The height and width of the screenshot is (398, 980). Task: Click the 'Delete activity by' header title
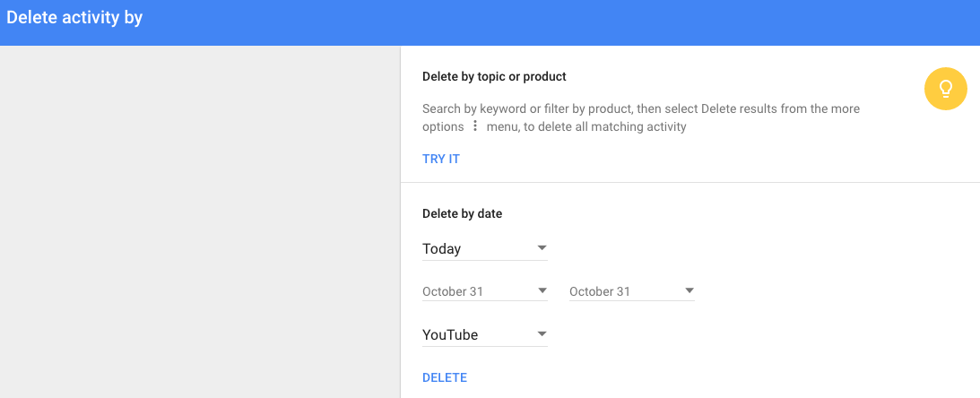[74, 18]
